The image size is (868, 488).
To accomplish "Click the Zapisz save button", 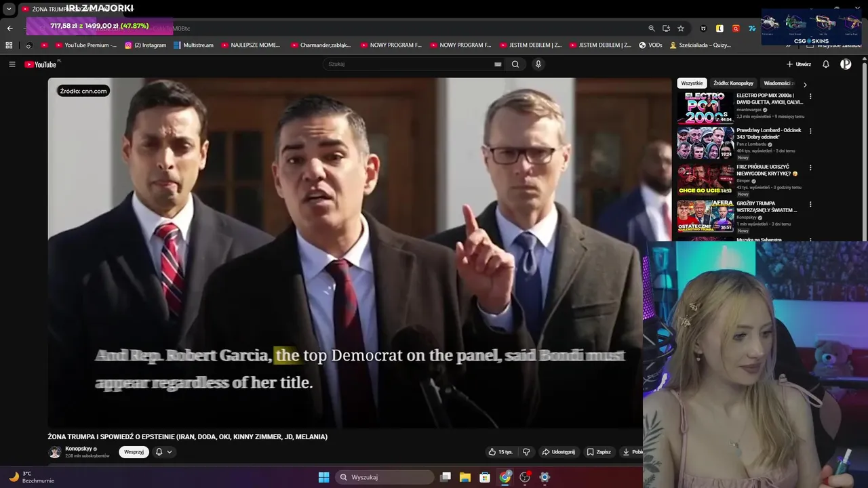I will 599,452.
